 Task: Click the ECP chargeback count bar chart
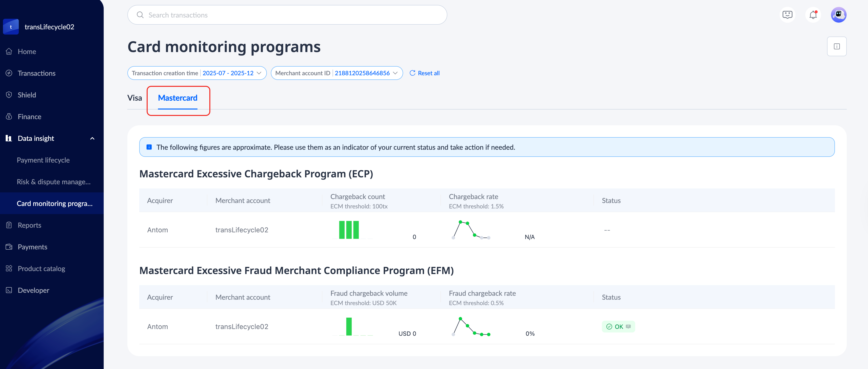tap(349, 230)
